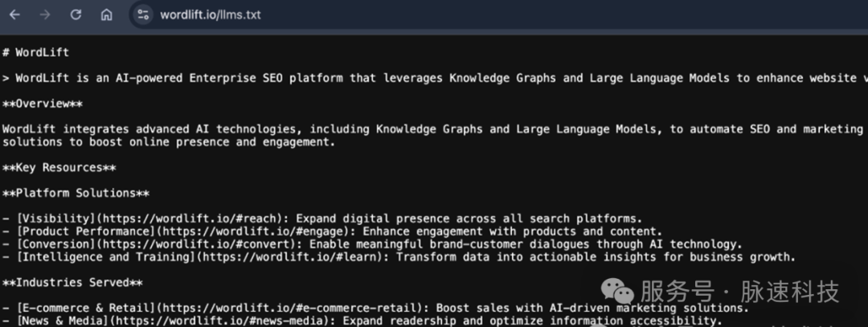Click the [News & Media] link line
This screenshot has height=327, width=868.
(362, 321)
